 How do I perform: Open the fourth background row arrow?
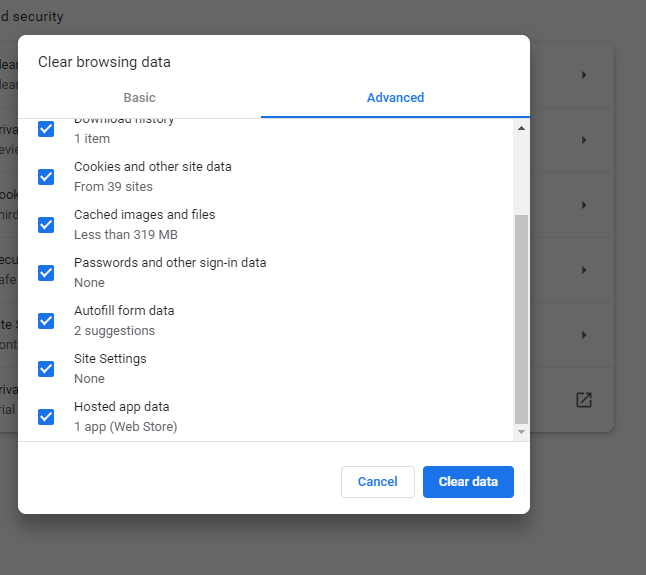[x=584, y=270]
